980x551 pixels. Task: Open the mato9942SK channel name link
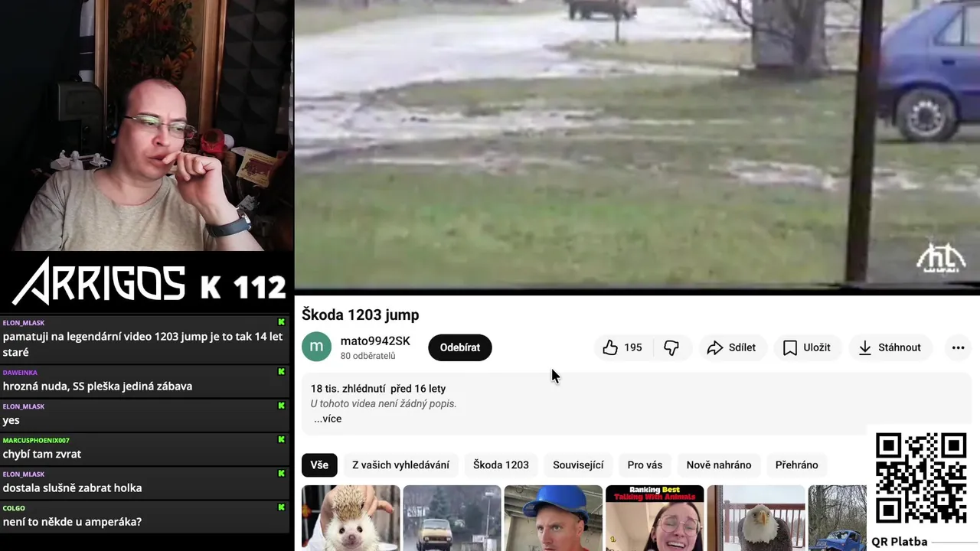375,341
